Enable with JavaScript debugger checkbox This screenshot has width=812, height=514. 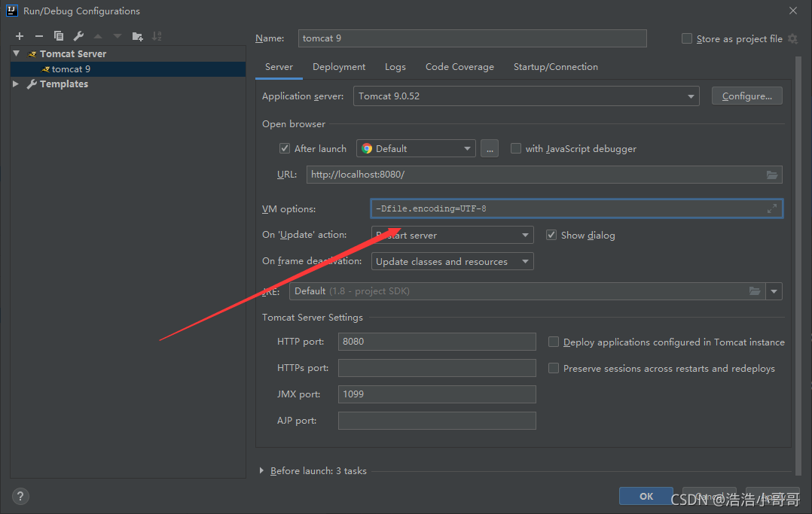tap(516, 148)
